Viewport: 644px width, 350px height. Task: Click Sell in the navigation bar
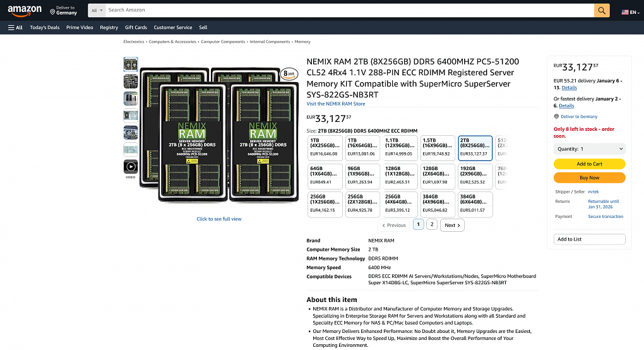click(203, 28)
